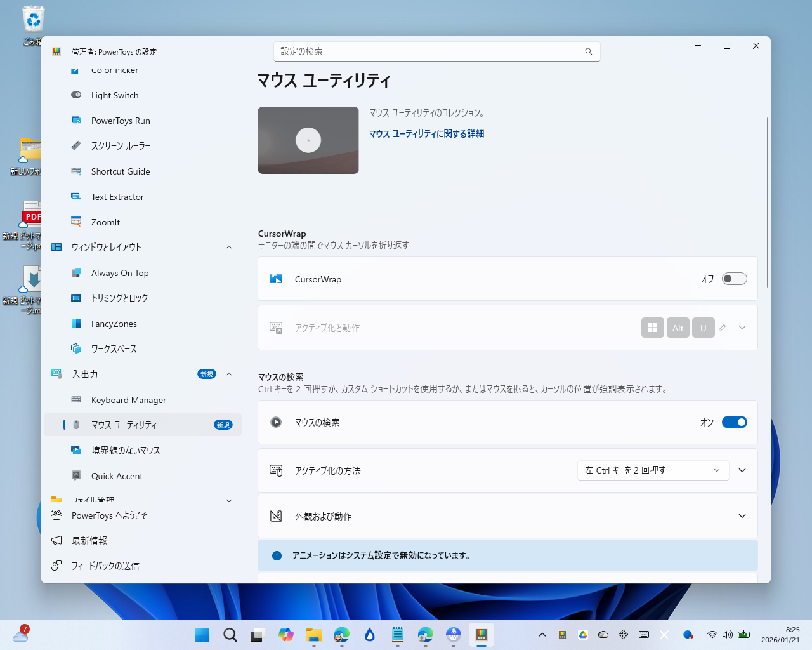
Task: Expand the ファイル管理 group
Action: click(x=228, y=500)
